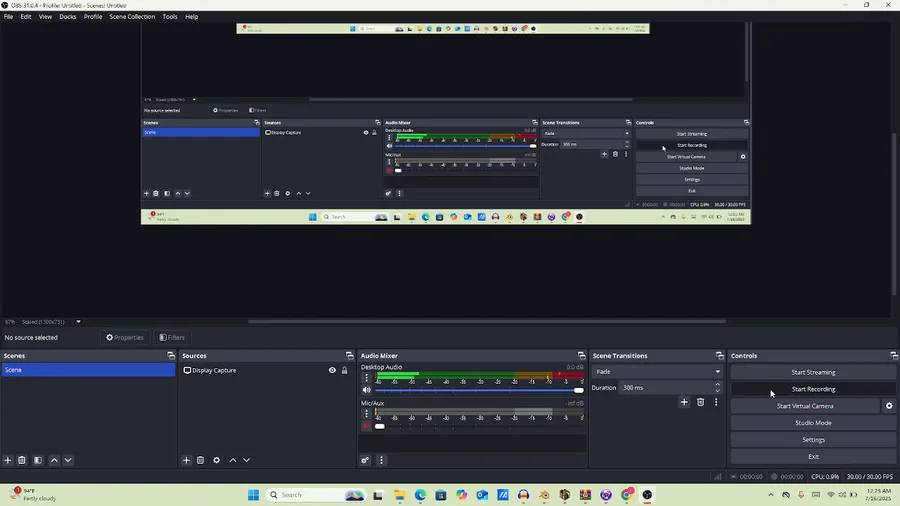Viewport: 900px width, 506px height.
Task: Increase transition duration stepper
Action: (717, 384)
